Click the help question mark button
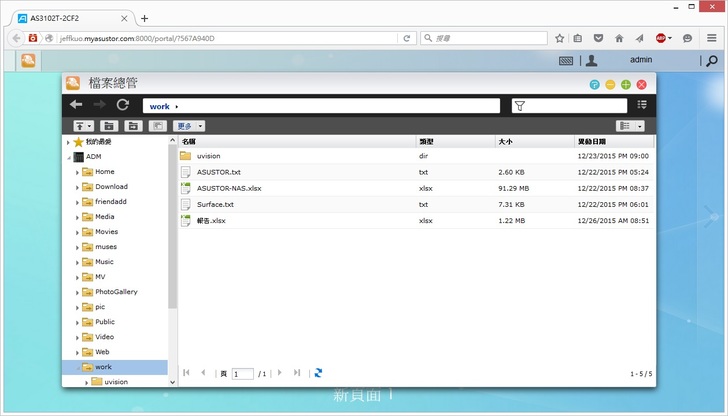 click(595, 85)
